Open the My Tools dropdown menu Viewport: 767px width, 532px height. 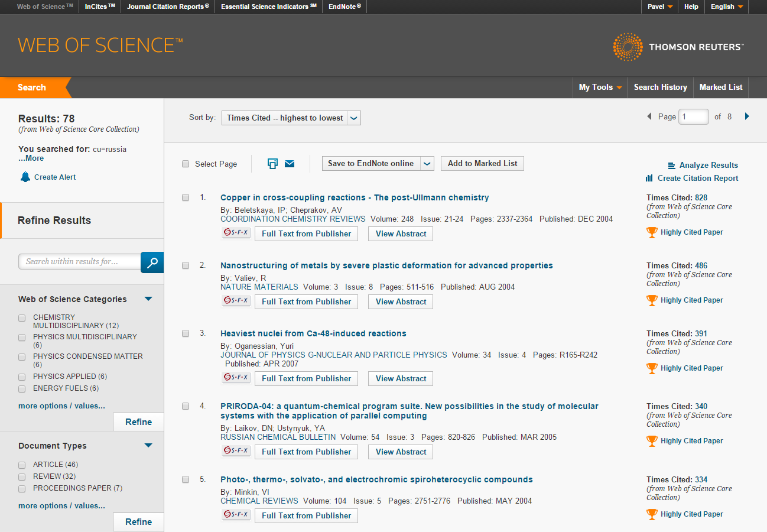(600, 87)
